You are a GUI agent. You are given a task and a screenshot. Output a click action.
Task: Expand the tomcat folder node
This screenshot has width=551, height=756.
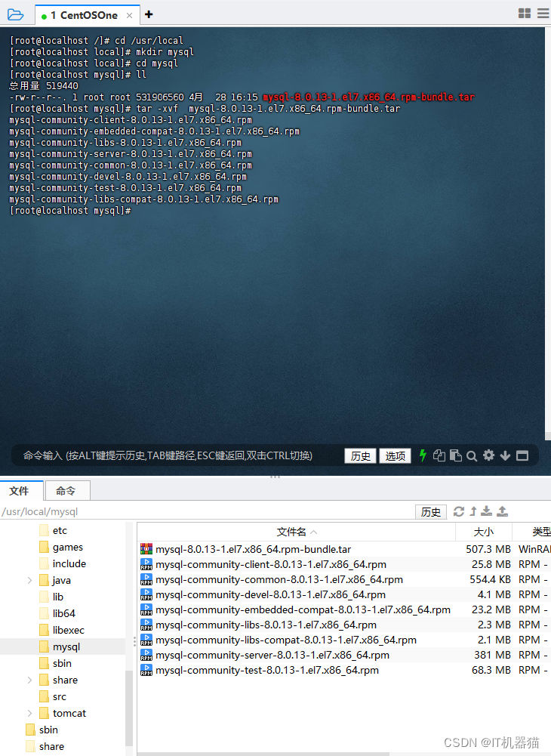pos(29,714)
